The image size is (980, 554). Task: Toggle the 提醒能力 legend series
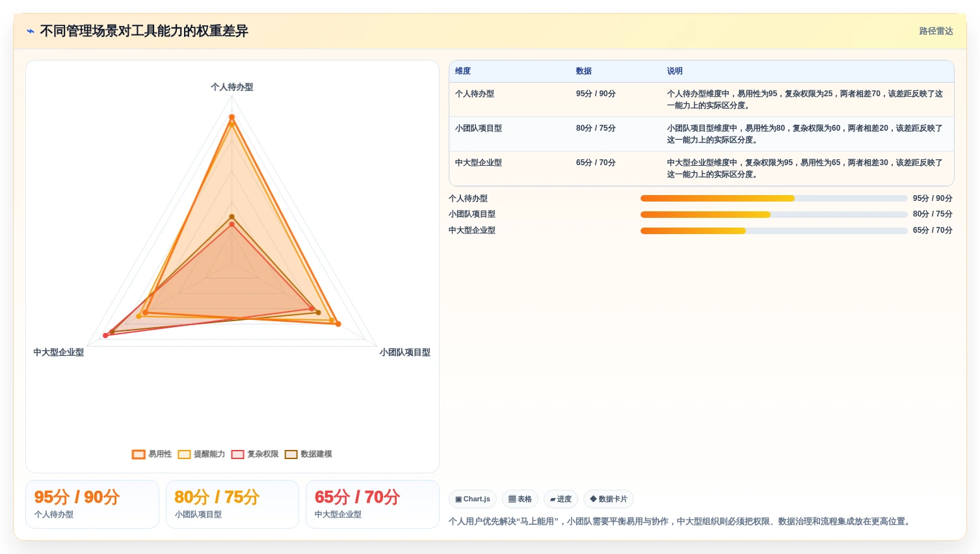pos(202,454)
